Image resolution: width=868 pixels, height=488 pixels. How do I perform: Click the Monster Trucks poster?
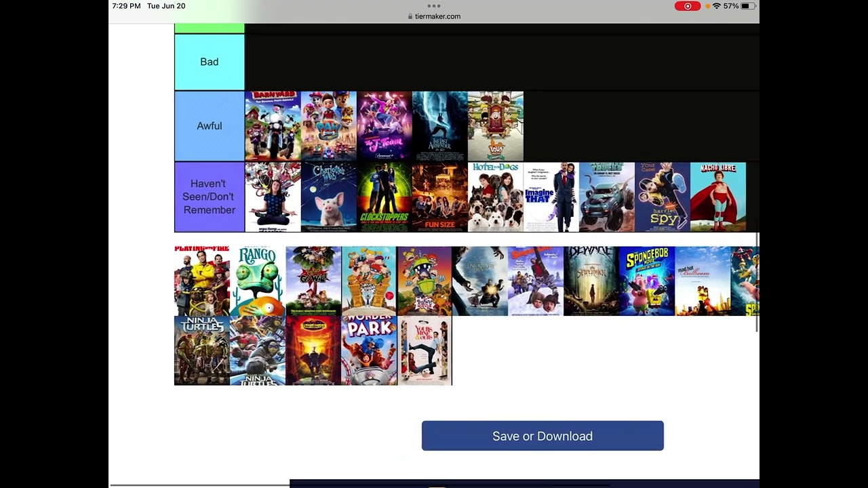pyautogui.click(x=607, y=197)
